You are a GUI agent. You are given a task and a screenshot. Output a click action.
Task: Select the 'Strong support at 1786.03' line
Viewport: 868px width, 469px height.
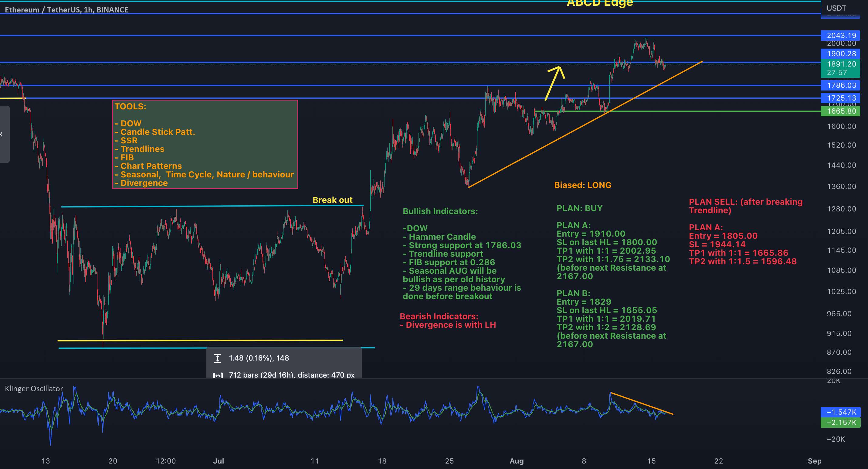(462, 245)
